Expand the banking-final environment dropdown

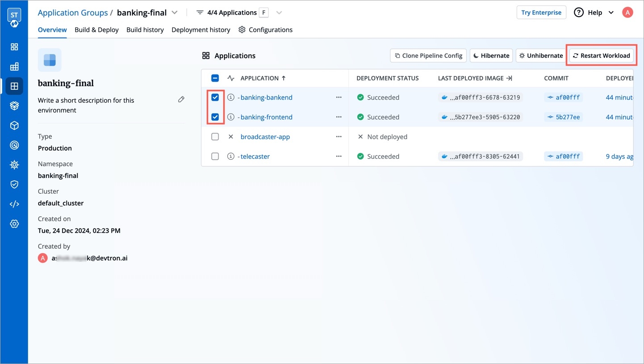(175, 13)
